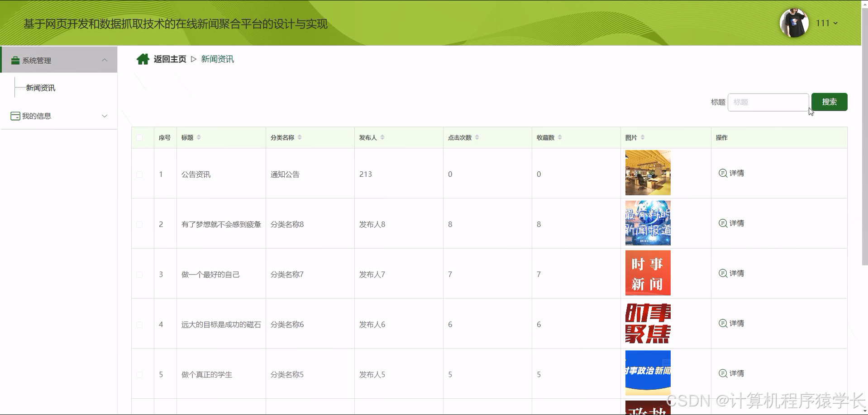Check the box for row 做一个最好的自己

click(139, 275)
